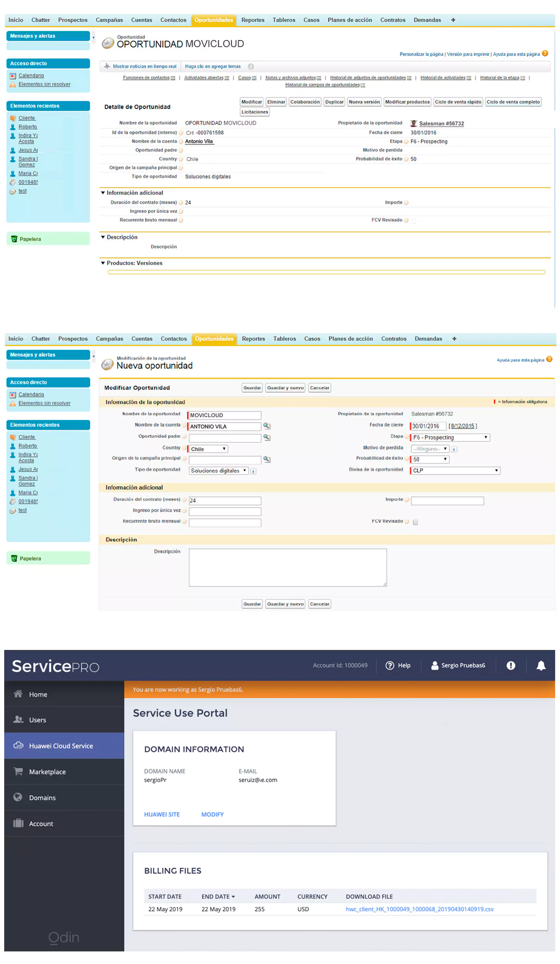Click Versión para imprimir link
Image resolution: width=560 pixels, height=964 pixels.
click(468, 54)
